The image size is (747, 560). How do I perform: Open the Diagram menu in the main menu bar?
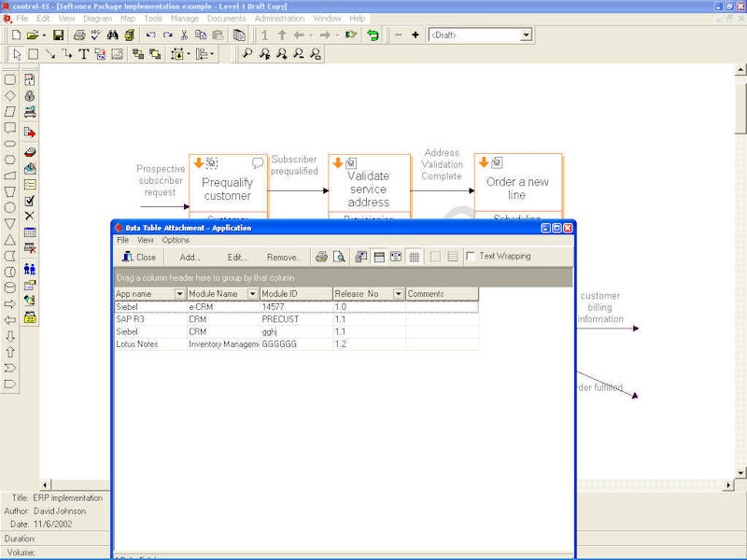tap(97, 19)
